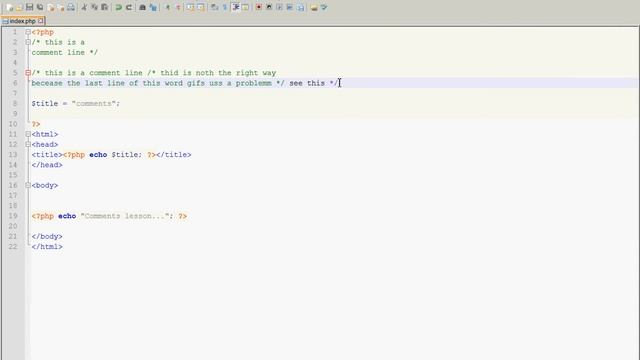Toggle the highlighted Indent Guide icon

click(x=236, y=7)
